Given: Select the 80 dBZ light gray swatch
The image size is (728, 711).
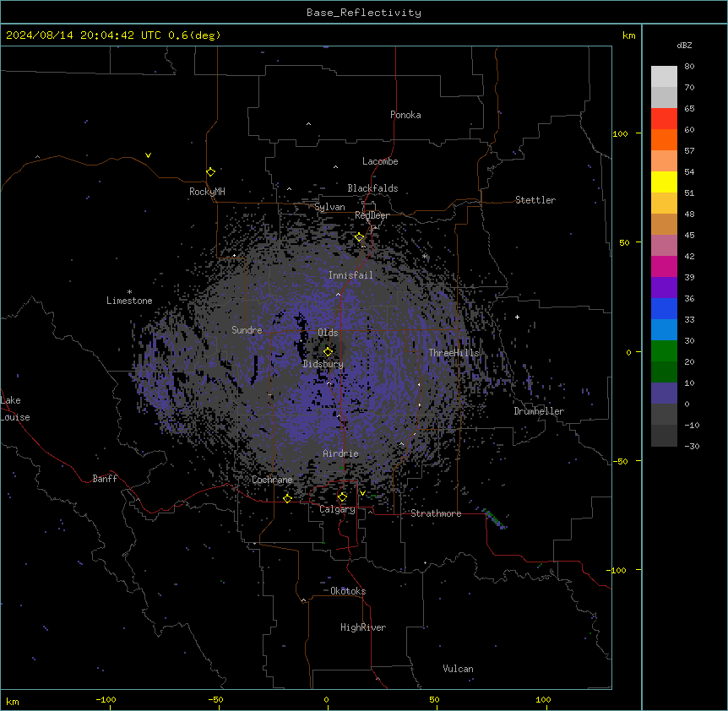Looking at the screenshot, I should 664,76.
